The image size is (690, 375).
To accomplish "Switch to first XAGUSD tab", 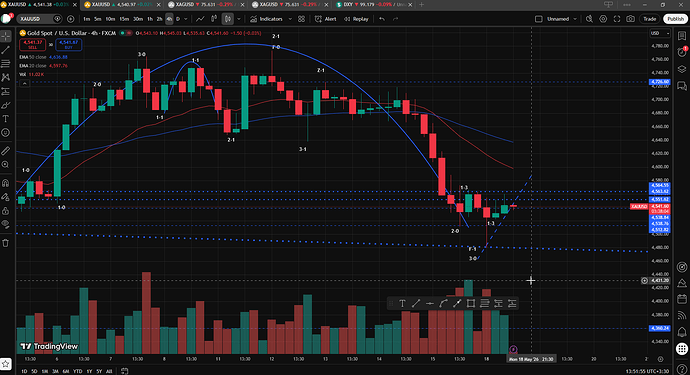I will [206, 4].
